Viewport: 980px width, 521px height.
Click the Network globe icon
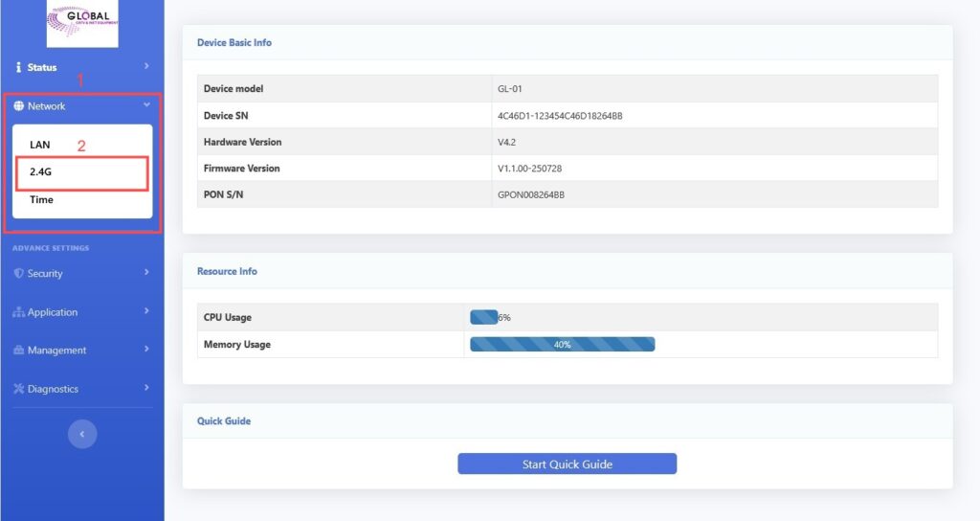click(x=19, y=106)
